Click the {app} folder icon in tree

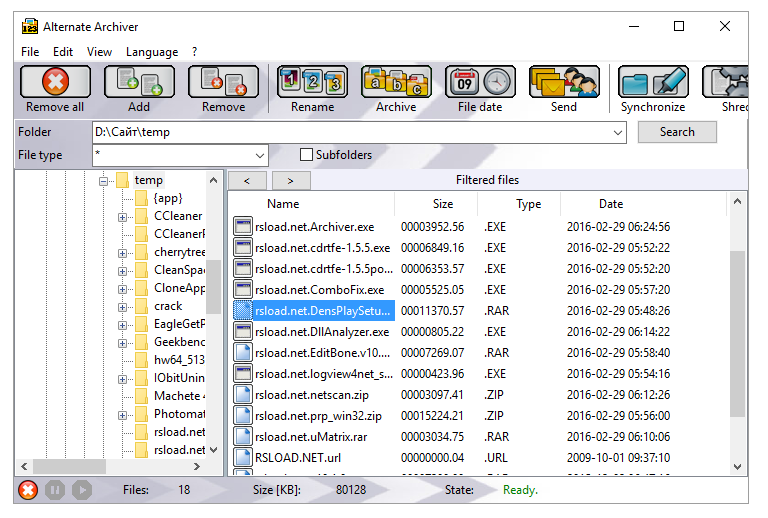pos(142,198)
